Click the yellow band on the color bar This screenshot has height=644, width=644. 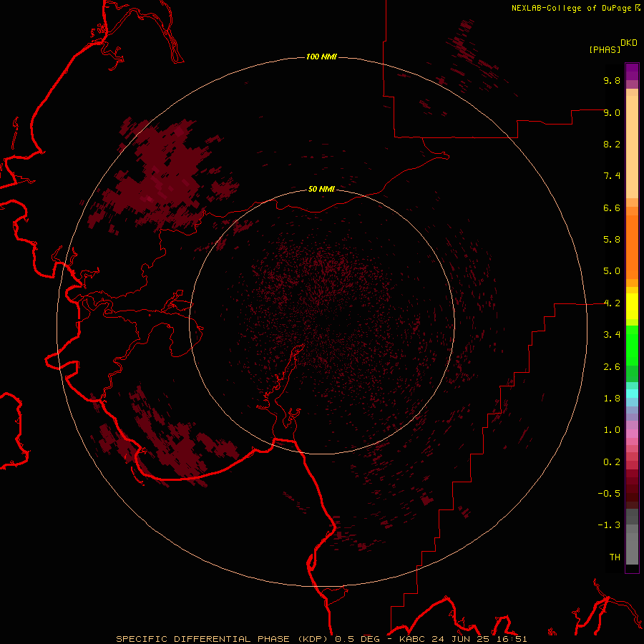(632, 306)
